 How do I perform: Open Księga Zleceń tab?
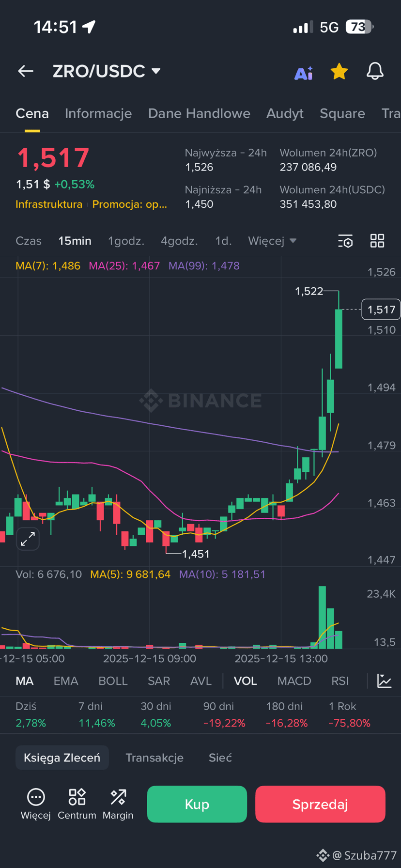click(x=62, y=758)
